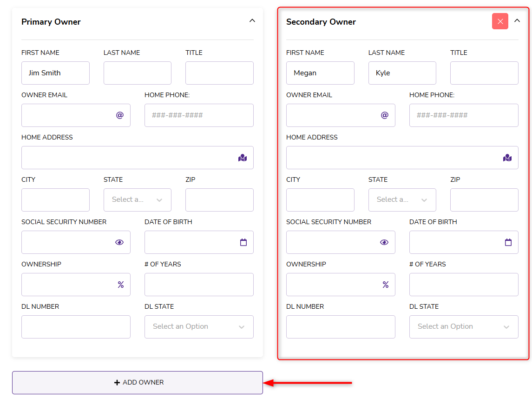532x405 pixels.
Task: Reveal Secondary Owner social security number
Action: pyautogui.click(x=384, y=242)
